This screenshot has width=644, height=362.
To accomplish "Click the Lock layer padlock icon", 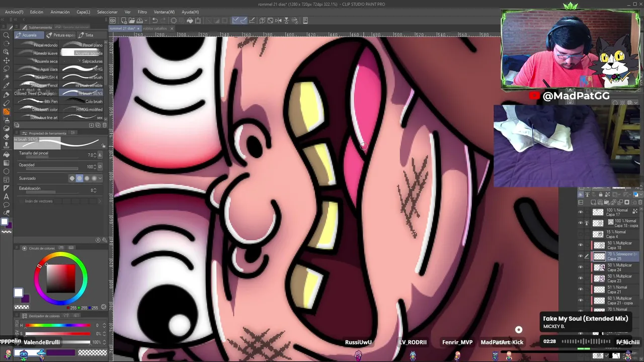I will click(600, 195).
